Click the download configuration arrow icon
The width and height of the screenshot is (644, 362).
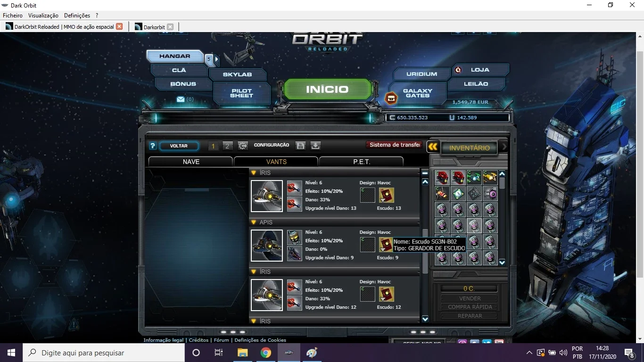click(316, 146)
